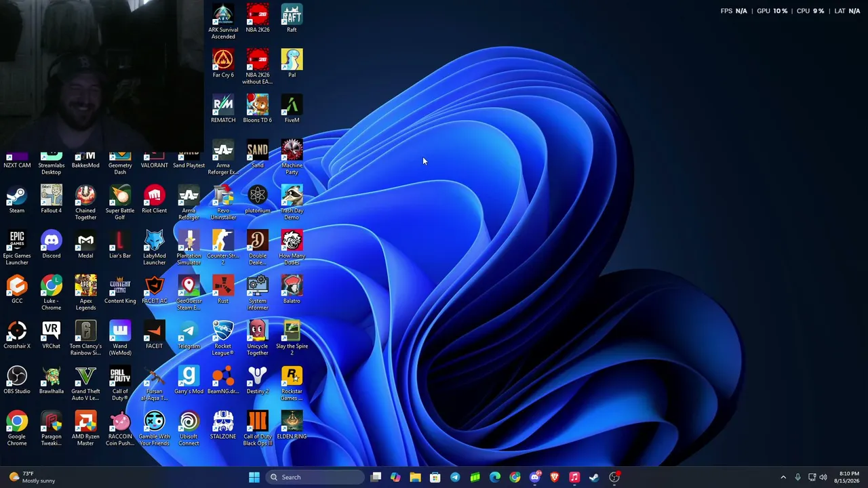Open the Grand Theft Auto V desktop icon
Image resolution: width=868 pixels, height=488 pixels.
click(85, 384)
